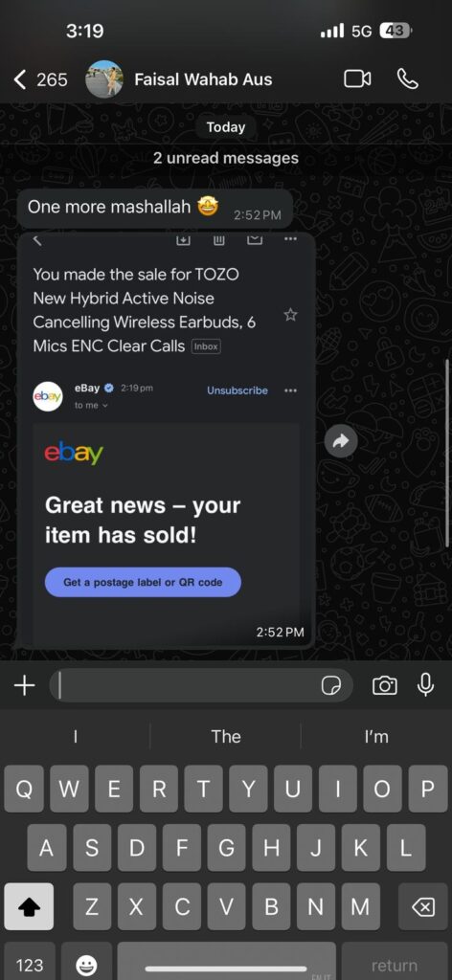Go back to the chats list
452x980 pixels.
pos(40,80)
